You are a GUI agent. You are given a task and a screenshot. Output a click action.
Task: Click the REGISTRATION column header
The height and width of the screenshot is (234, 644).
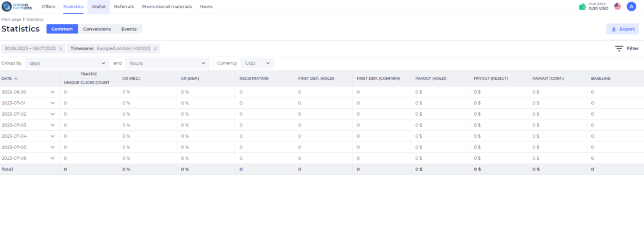coord(254,79)
